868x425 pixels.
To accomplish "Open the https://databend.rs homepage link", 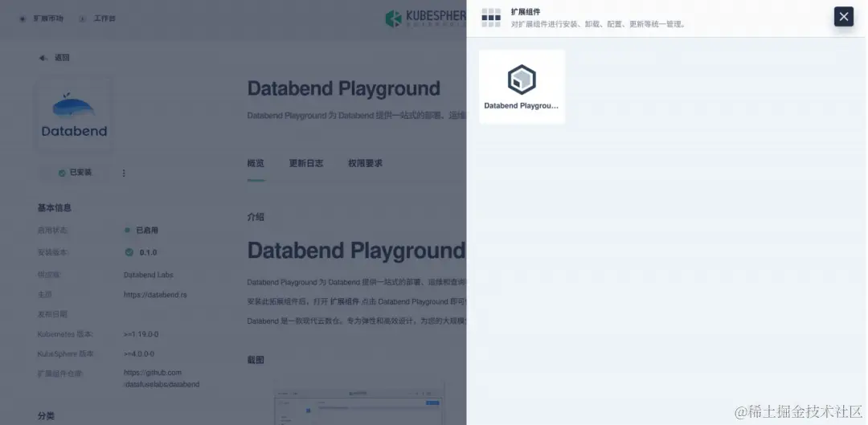I will point(156,295).
